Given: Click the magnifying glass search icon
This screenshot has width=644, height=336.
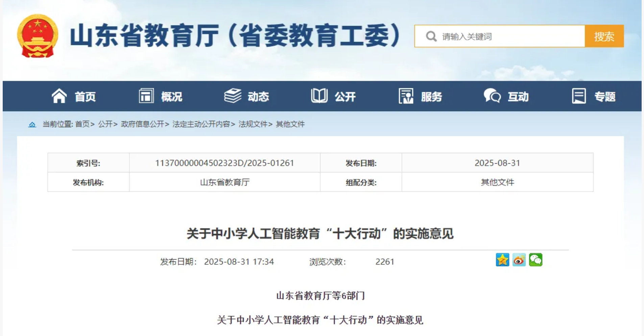Looking at the screenshot, I should coord(431,36).
